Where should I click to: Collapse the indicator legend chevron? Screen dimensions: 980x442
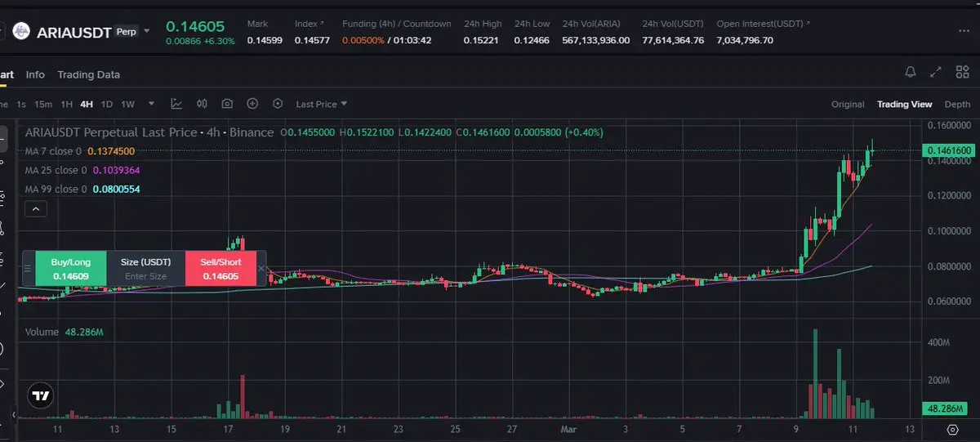click(x=35, y=209)
